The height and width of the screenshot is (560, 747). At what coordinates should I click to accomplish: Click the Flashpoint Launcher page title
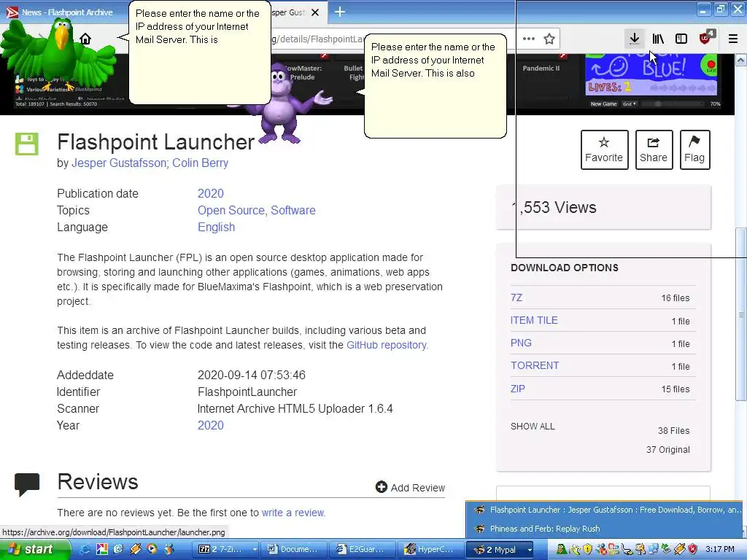click(156, 142)
